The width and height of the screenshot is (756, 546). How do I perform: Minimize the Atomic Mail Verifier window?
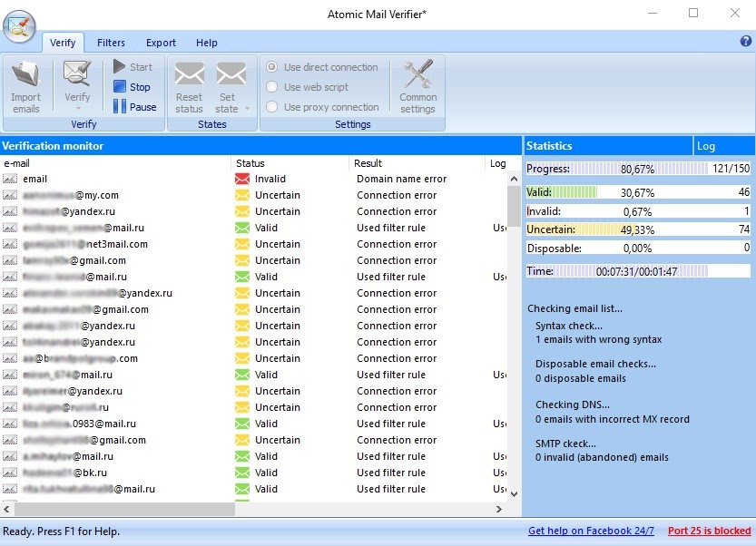click(653, 14)
